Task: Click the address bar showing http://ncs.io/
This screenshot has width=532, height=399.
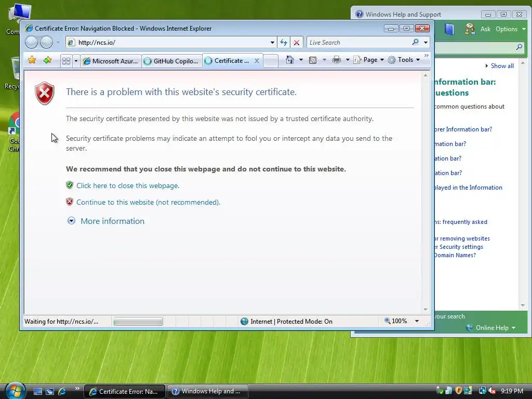Action: pyautogui.click(x=168, y=43)
